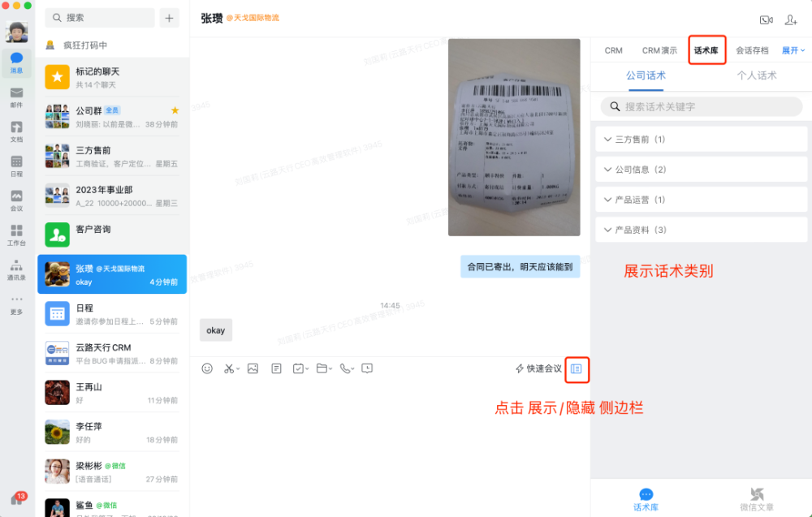Click the scissors screenshot tool icon
The height and width of the screenshot is (517, 812).
pos(228,368)
